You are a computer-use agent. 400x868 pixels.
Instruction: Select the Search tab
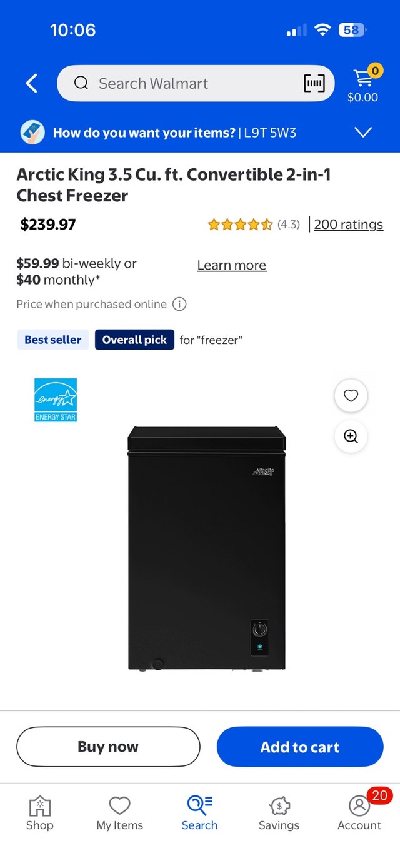click(x=200, y=812)
